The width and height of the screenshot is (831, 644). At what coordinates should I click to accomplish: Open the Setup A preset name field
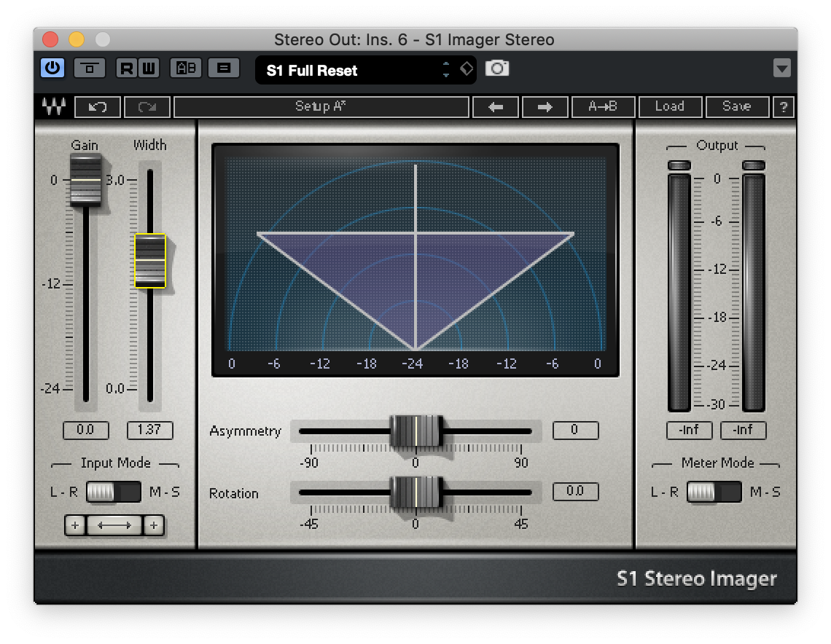(321, 107)
